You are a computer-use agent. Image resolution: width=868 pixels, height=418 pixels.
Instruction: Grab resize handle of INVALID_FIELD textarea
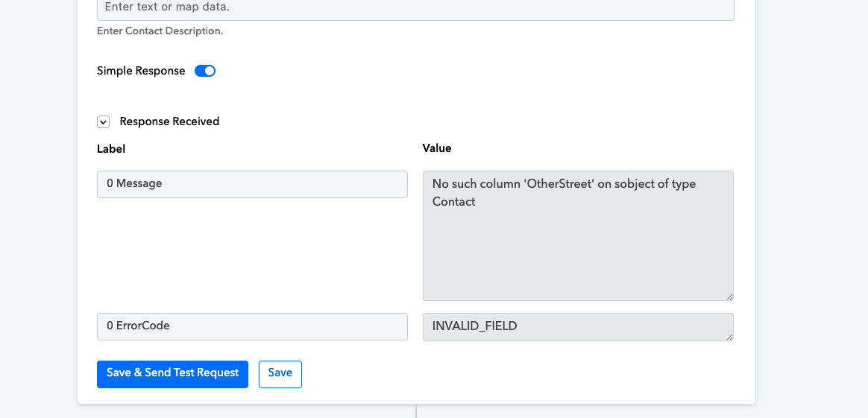(729, 337)
